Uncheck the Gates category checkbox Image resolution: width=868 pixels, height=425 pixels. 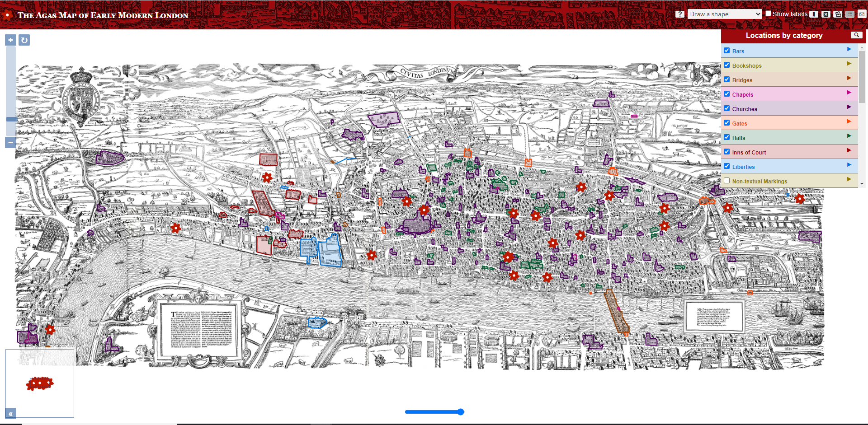click(727, 123)
